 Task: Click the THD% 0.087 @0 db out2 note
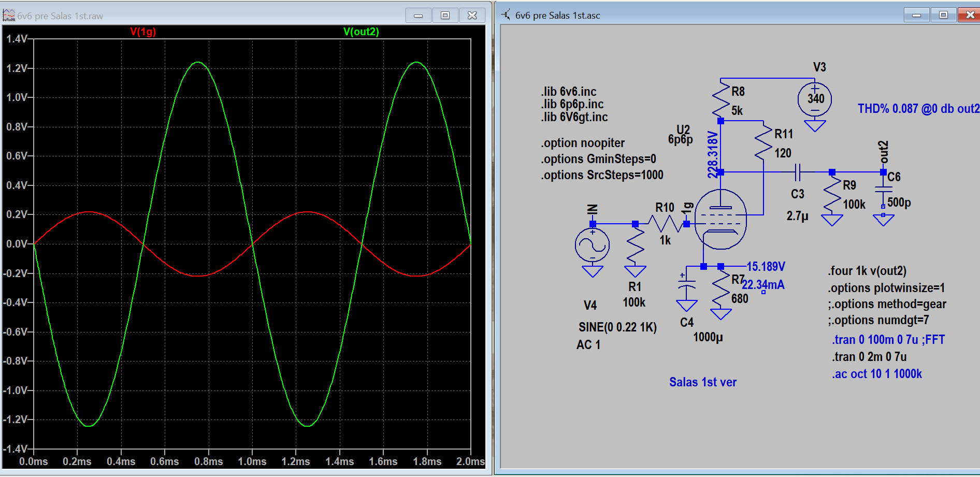[918, 109]
